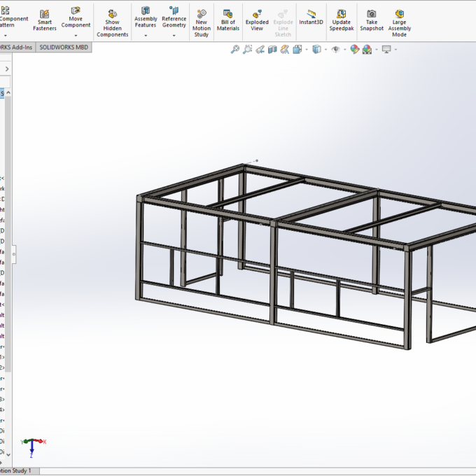Viewport: 476px width, 476px height.
Task: Take Snapshot of the assembly
Action: 372,20
